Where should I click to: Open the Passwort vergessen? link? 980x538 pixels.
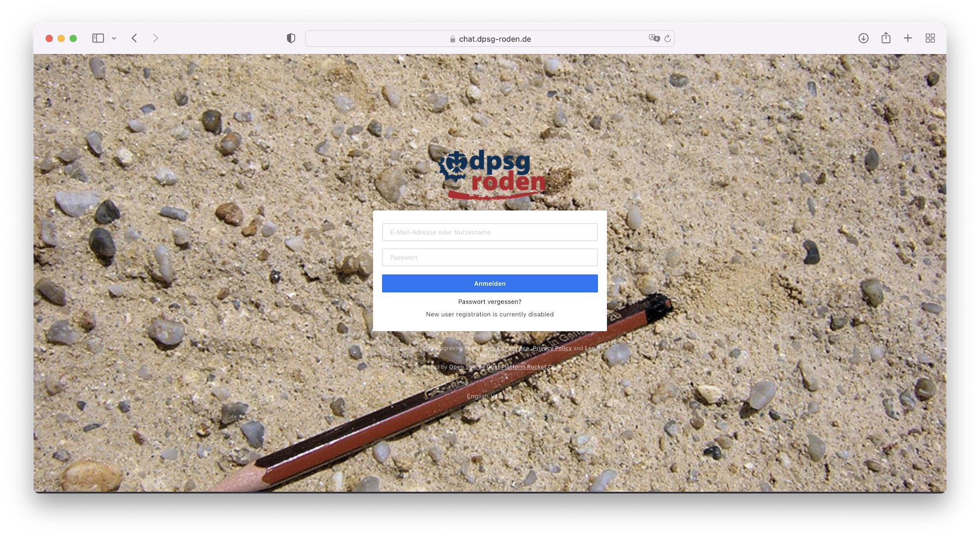tap(490, 302)
